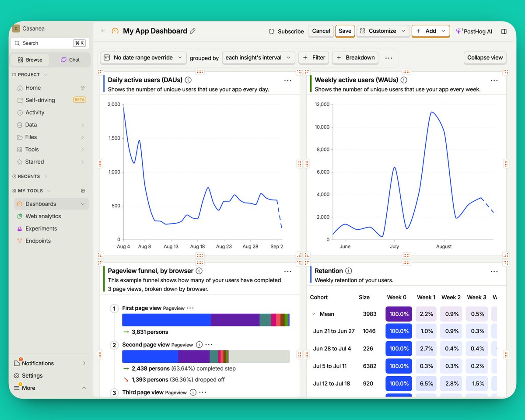Open each insight's interval dropdown
525x420 pixels.
click(x=258, y=58)
